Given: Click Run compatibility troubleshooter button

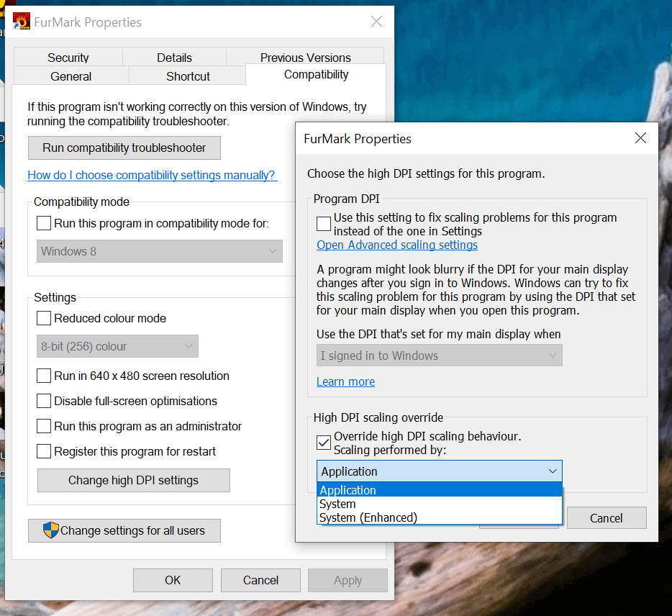Looking at the screenshot, I should pos(124,148).
